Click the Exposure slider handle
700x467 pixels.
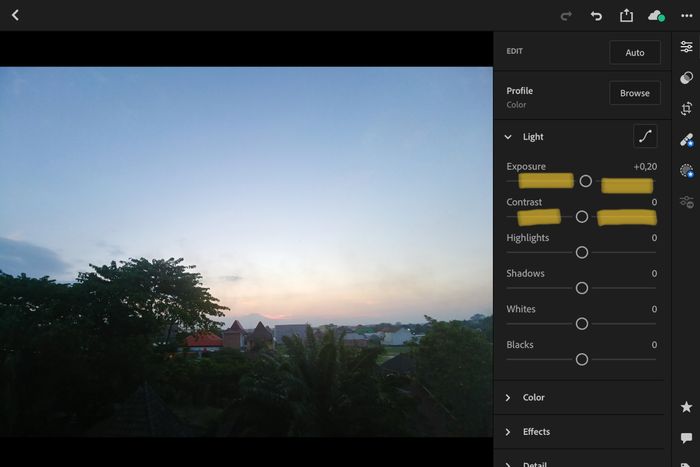coord(586,181)
